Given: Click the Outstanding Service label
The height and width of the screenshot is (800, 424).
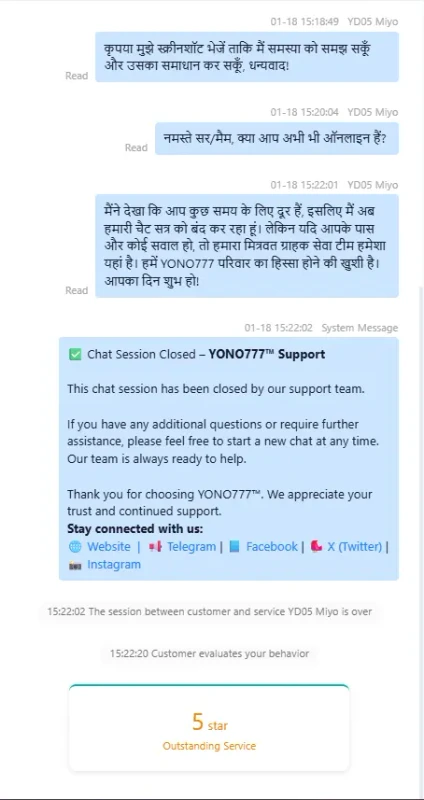Looking at the screenshot, I should pyautogui.click(x=209, y=746).
